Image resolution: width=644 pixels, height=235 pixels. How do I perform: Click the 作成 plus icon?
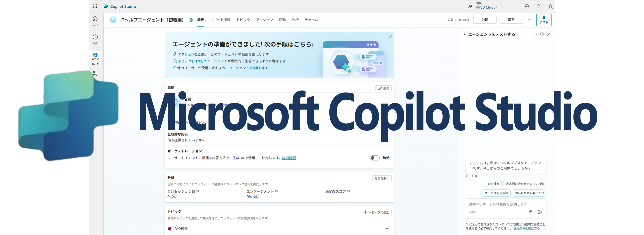click(x=95, y=37)
